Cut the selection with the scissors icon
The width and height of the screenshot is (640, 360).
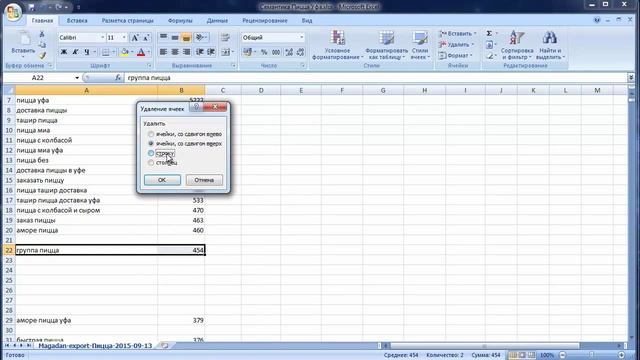coord(42,34)
